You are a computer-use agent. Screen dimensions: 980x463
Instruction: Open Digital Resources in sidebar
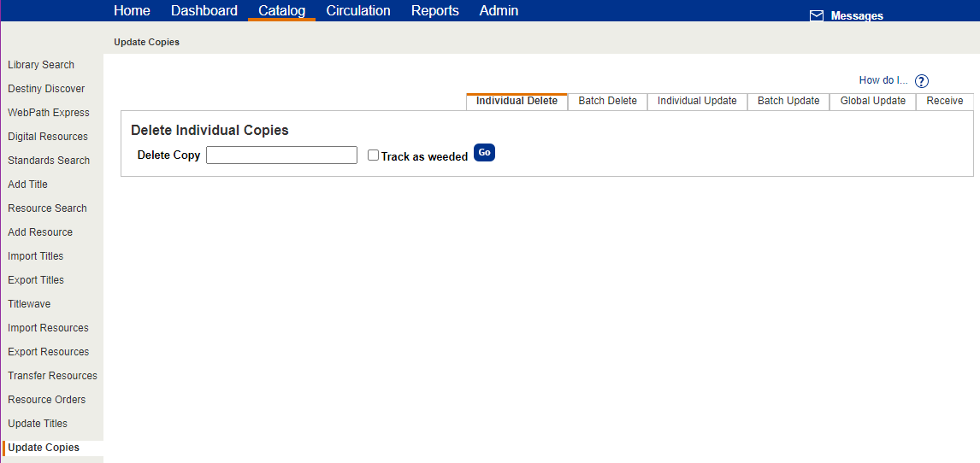tap(48, 137)
